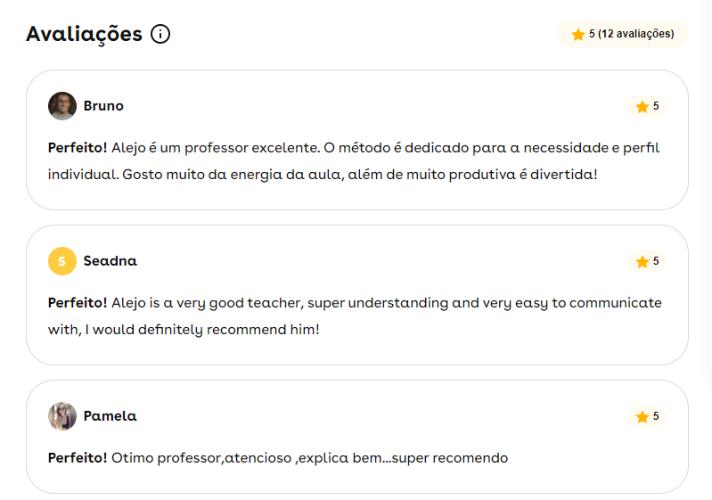Click Seadna's English review text
712x500 pixels.
(x=355, y=316)
